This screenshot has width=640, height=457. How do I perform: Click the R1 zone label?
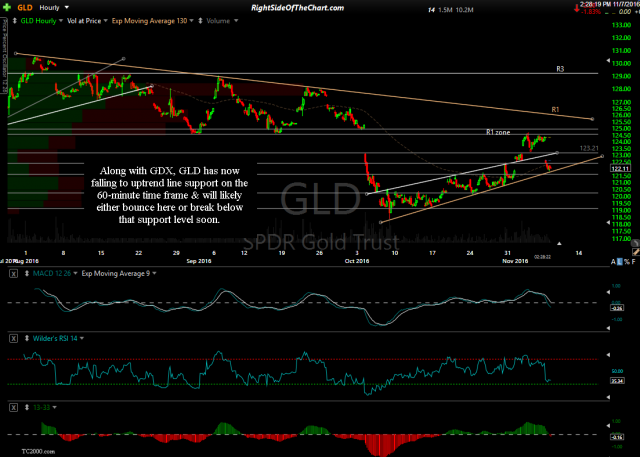498,132
